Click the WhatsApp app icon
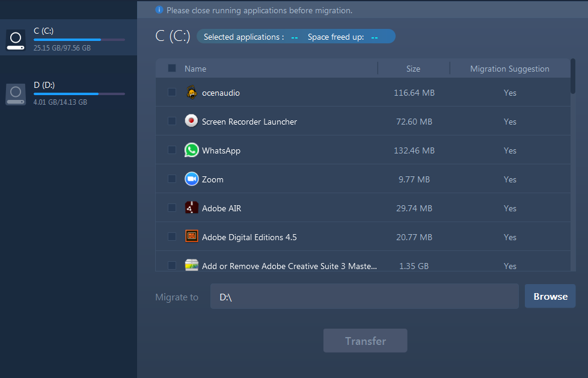 [191, 150]
